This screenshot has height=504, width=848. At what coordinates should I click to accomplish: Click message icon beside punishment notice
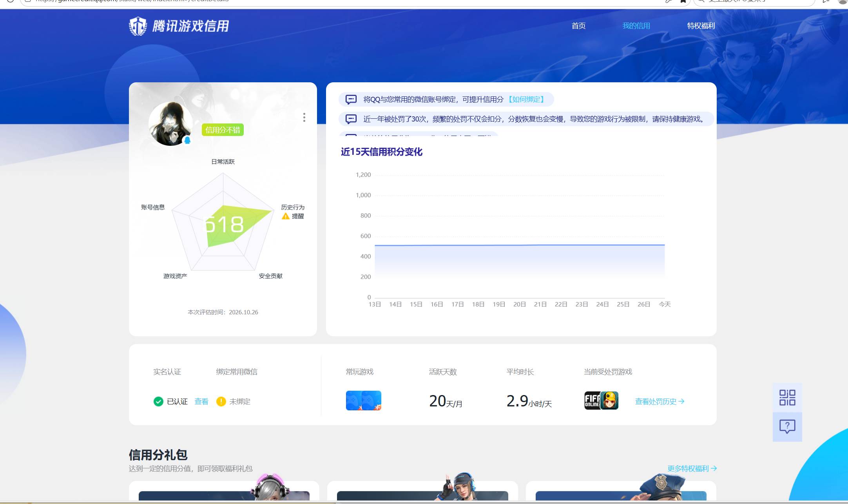click(351, 119)
